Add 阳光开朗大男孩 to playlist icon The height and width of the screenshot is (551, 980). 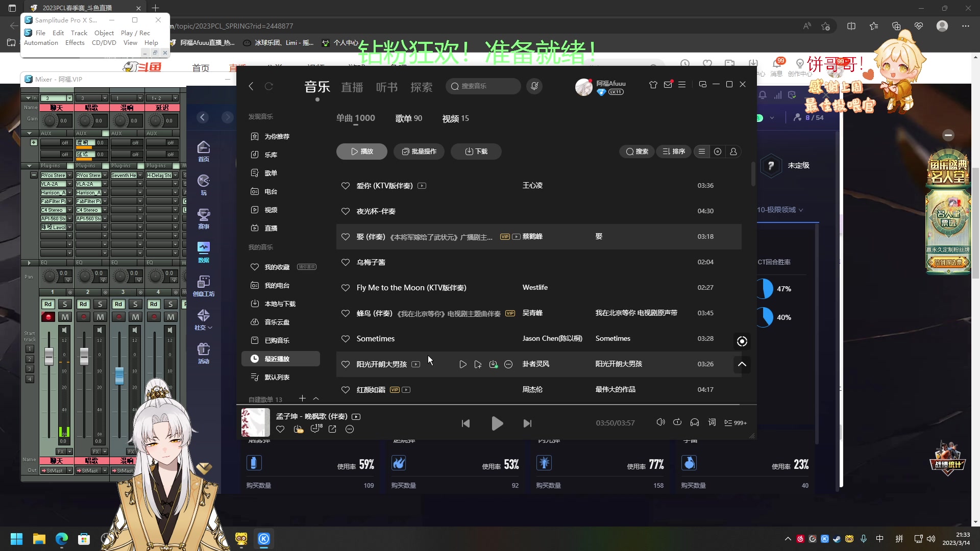point(478,364)
